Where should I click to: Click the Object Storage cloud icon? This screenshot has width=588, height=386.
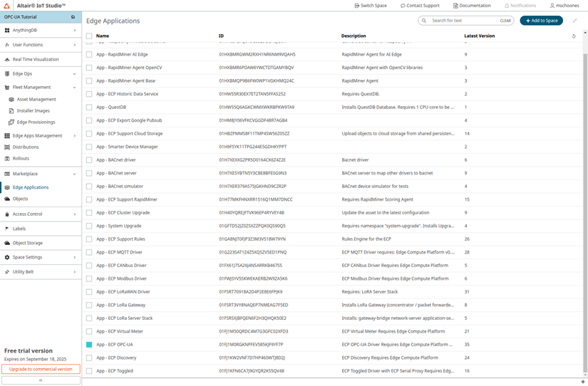coord(6,243)
